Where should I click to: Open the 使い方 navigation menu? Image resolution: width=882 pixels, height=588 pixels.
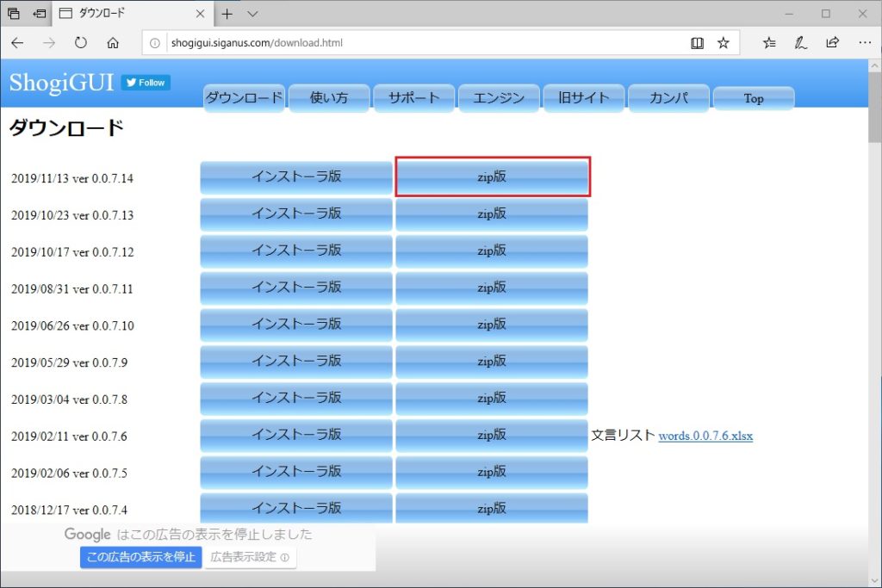(x=329, y=98)
